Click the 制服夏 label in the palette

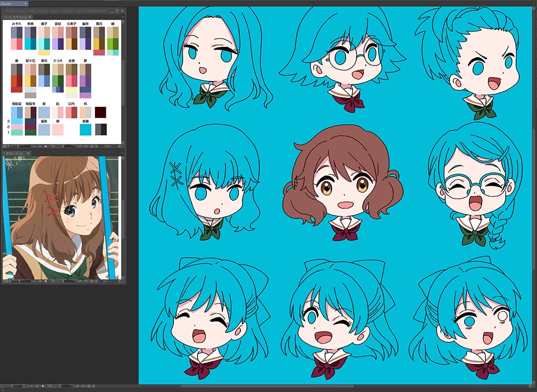(17, 104)
